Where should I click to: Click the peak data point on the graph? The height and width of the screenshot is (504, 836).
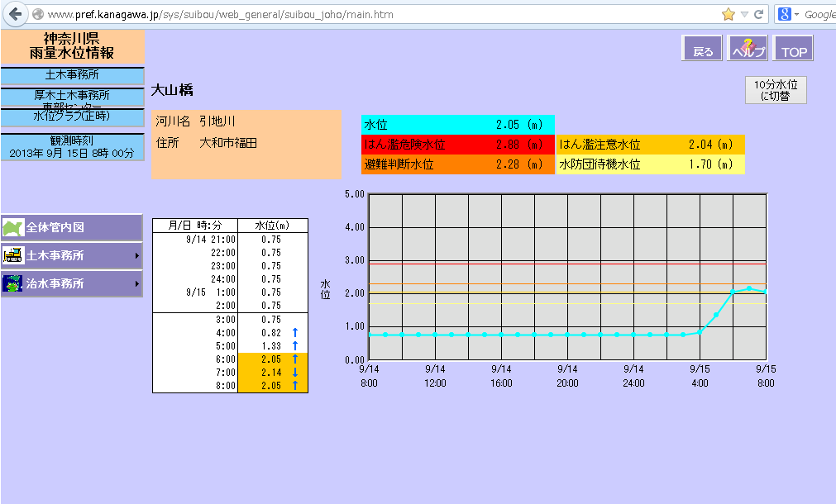point(749,288)
